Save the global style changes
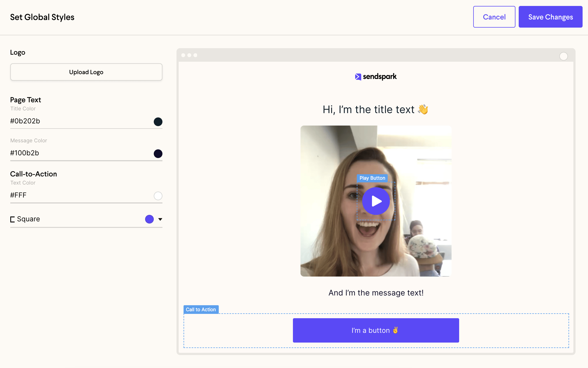Image resolution: width=588 pixels, height=368 pixels. click(x=550, y=17)
